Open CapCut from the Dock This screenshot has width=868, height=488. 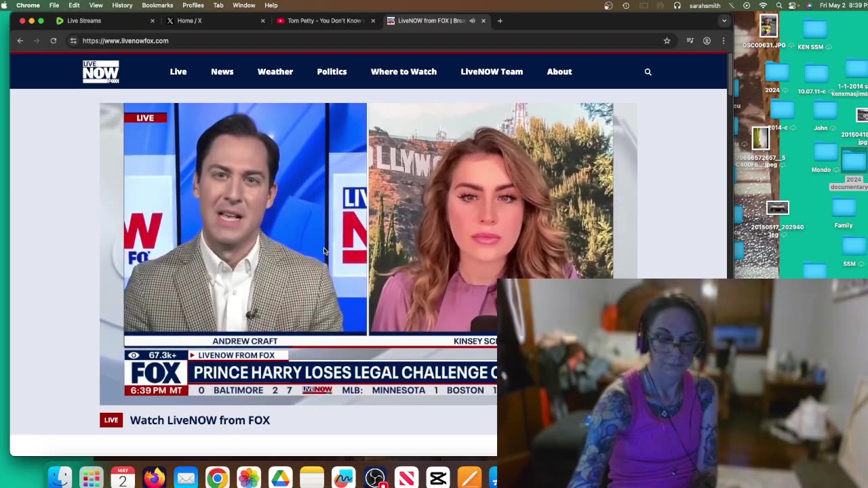(438, 478)
